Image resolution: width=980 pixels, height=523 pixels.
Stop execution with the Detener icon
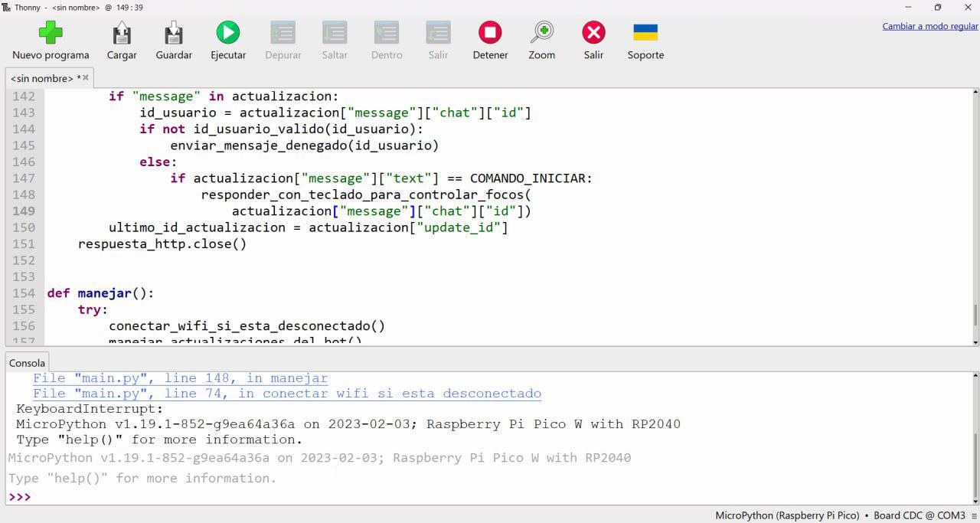tap(490, 33)
